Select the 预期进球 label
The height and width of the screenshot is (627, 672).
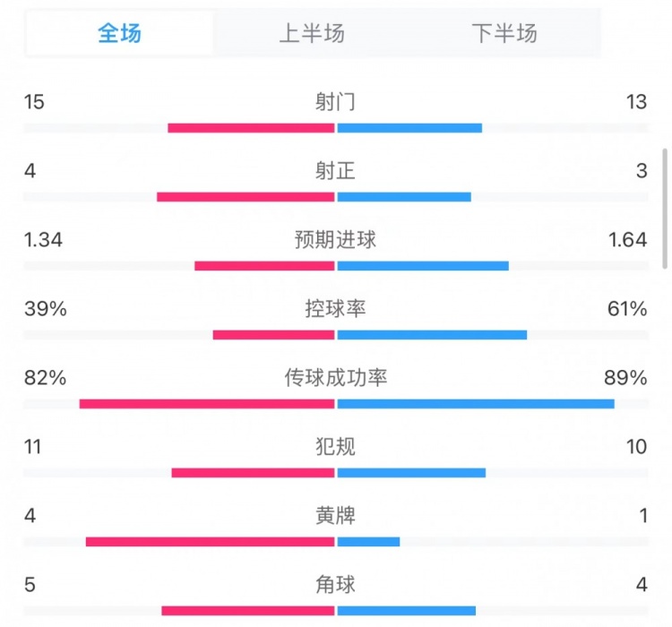pos(336,240)
